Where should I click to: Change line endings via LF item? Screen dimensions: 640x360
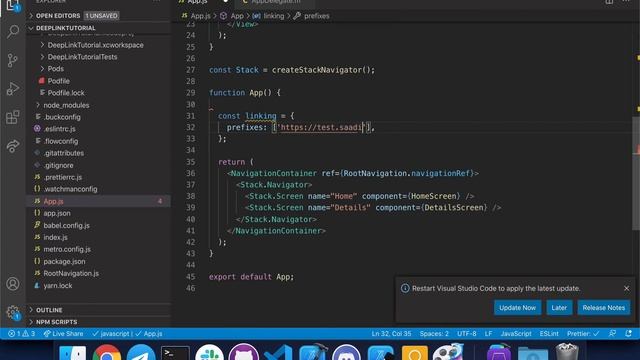click(488, 333)
